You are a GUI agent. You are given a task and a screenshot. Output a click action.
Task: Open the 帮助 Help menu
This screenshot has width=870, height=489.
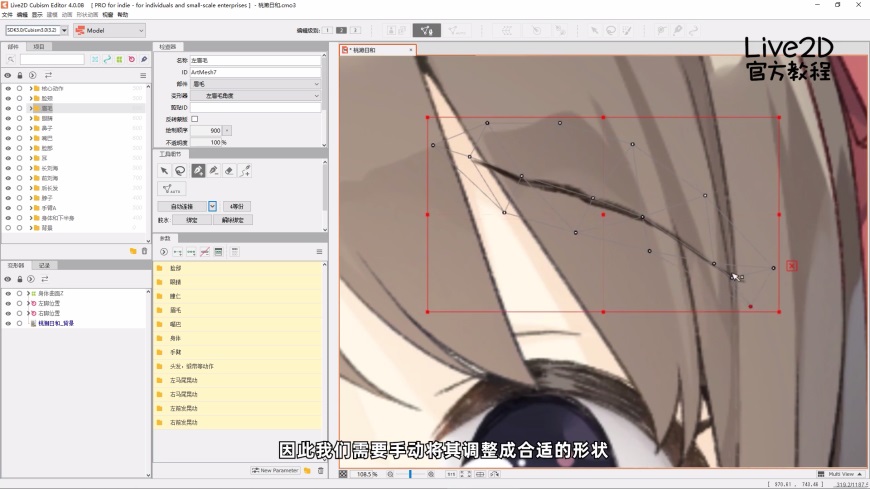pos(123,15)
